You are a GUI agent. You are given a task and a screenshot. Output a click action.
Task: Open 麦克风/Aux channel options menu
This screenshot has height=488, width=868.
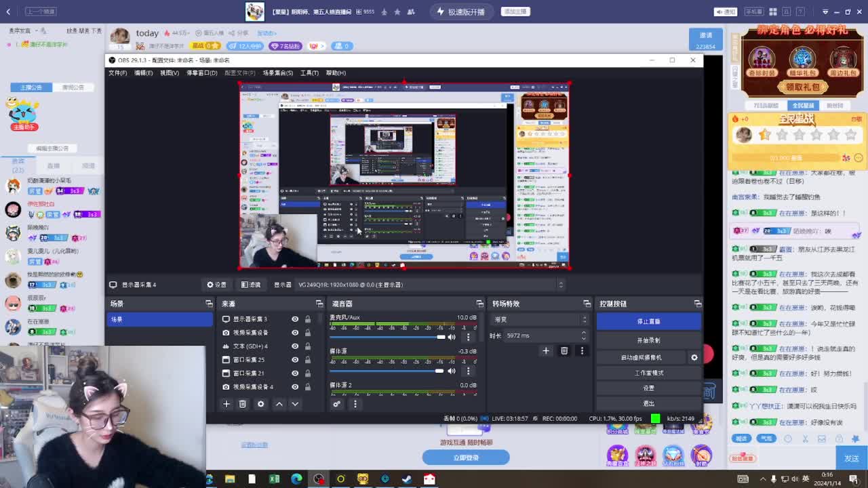pyautogui.click(x=468, y=337)
